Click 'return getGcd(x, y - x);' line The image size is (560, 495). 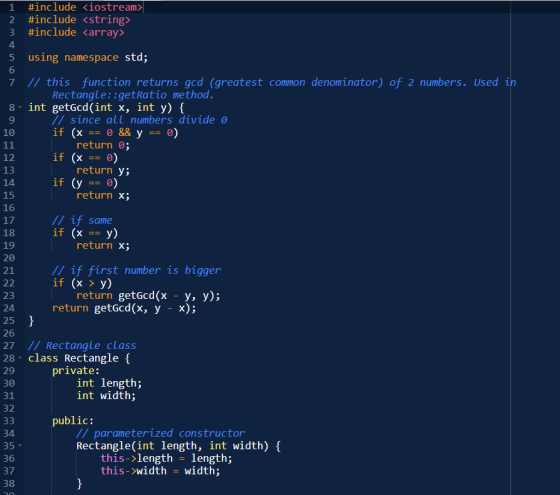[x=124, y=308]
